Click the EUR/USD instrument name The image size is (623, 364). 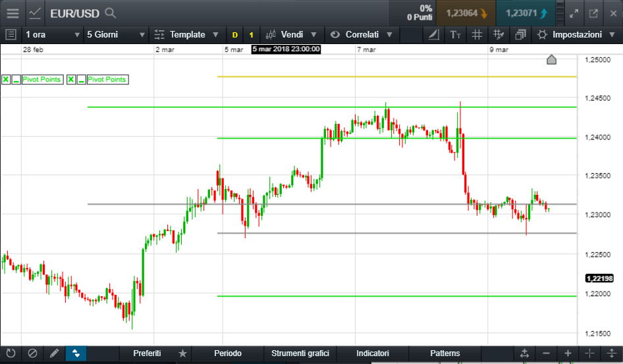click(x=74, y=14)
